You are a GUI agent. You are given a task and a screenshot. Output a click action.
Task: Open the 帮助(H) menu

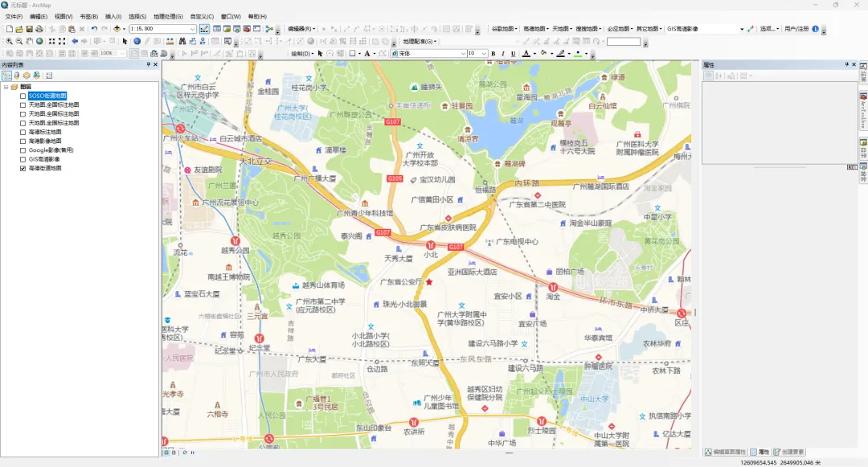pos(257,17)
